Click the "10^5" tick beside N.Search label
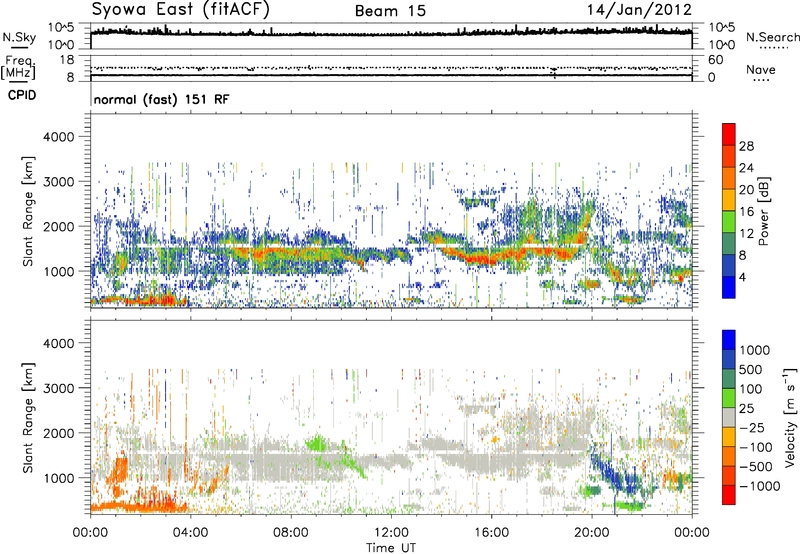The height and width of the screenshot is (554, 800). click(x=722, y=28)
